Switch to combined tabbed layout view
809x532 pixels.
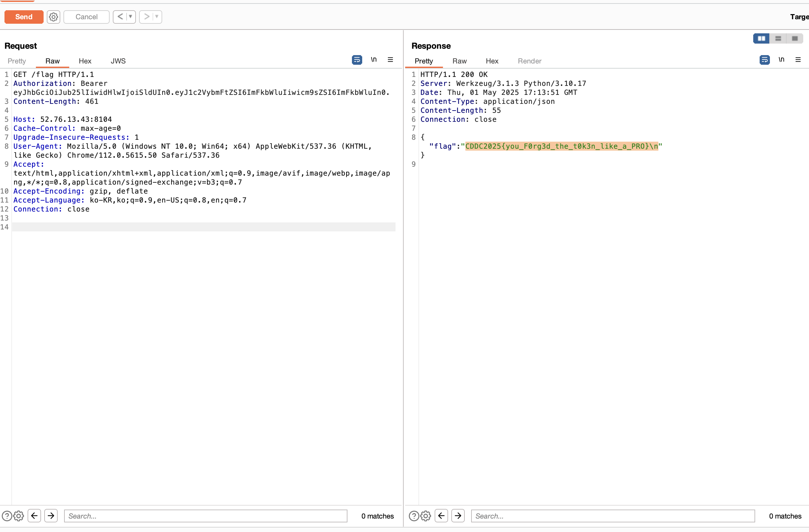click(x=794, y=38)
